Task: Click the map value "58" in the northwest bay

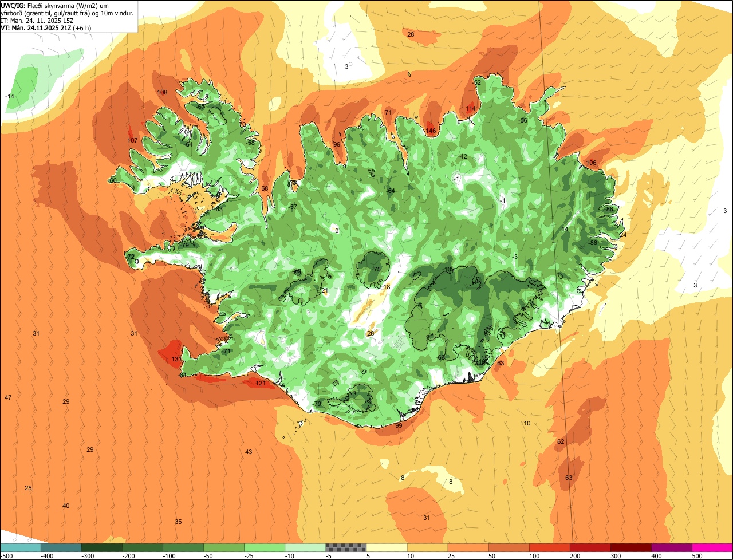Action: point(265,189)
